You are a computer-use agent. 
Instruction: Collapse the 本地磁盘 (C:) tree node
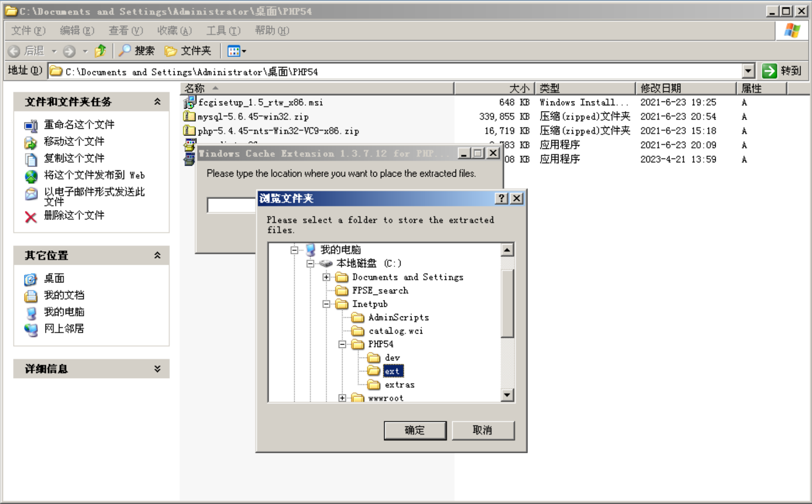(x=310, y=264)
